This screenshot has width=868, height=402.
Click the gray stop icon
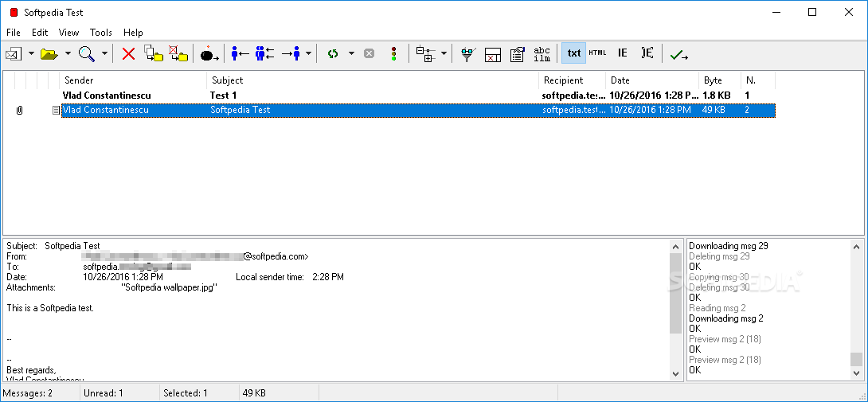369,53
